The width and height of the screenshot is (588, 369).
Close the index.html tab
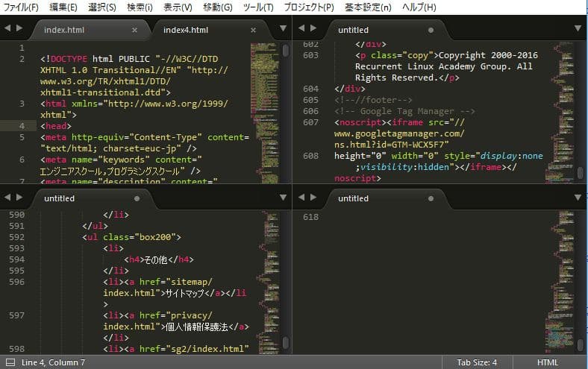[134, 31]
